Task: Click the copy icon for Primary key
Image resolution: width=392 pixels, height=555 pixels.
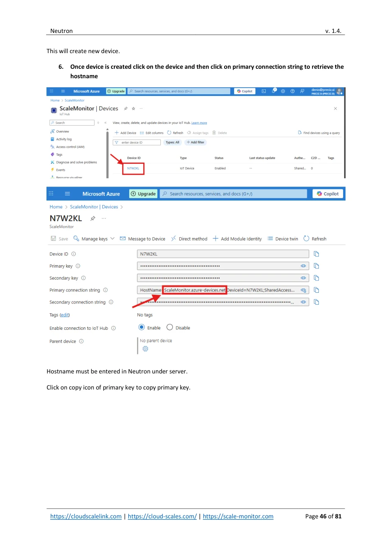Action: coord(316,266)
